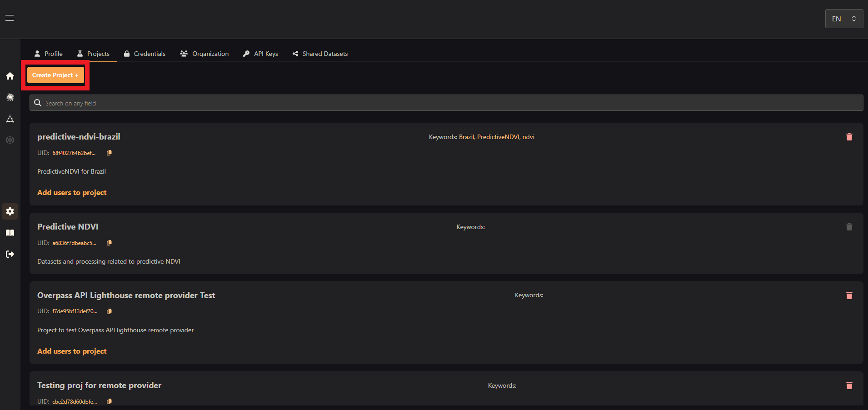Screen dimensions: 868x410
Task: Click 'Datasets and processing related to predictive NDVI'
Action: 109,261
